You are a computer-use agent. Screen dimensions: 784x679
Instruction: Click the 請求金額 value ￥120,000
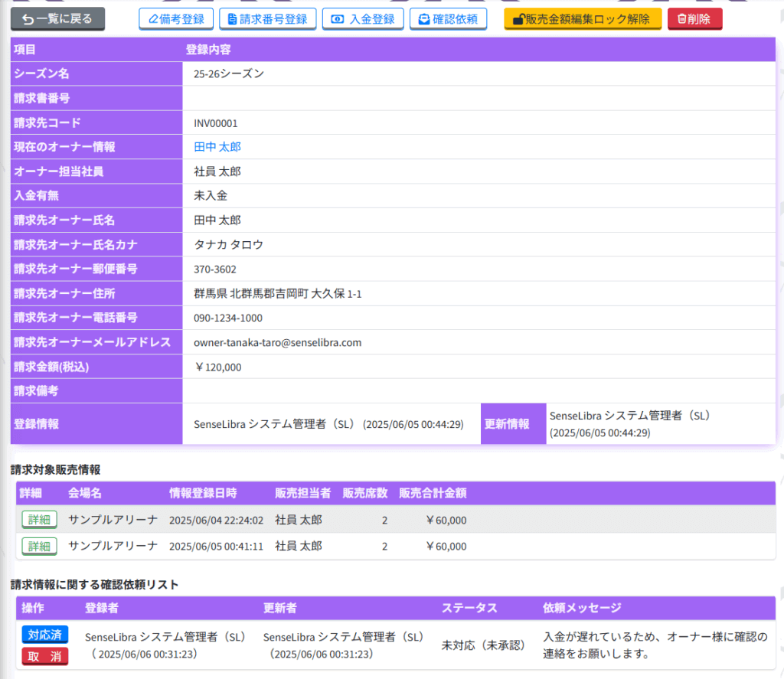pyautogui.click(x=218, y=367)
